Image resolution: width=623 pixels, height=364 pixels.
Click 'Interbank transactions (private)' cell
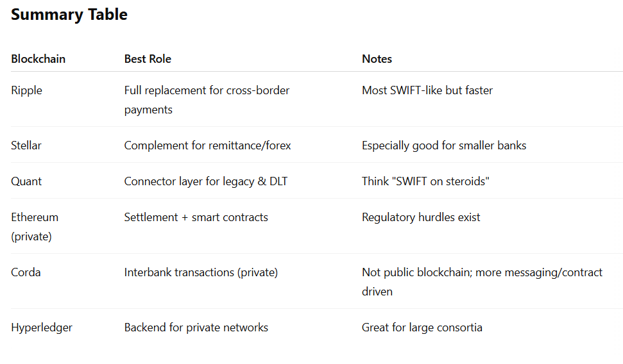(x=201, y=272)
